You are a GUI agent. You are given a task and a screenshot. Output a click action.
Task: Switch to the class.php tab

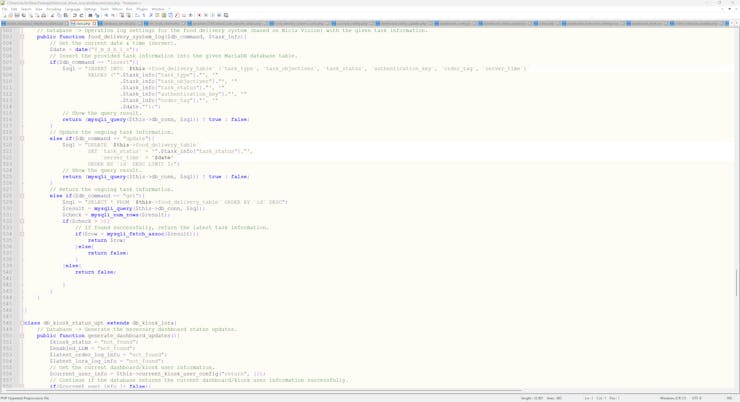81,23
